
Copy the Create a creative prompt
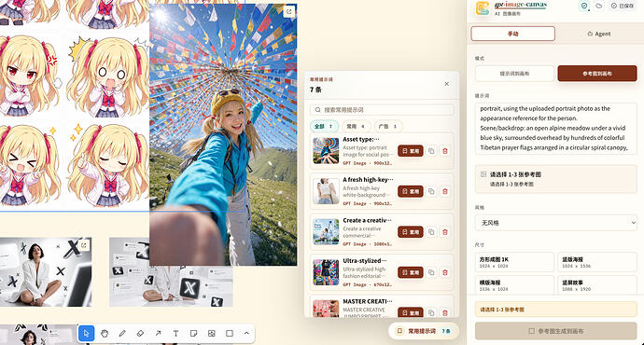[431, 232]
